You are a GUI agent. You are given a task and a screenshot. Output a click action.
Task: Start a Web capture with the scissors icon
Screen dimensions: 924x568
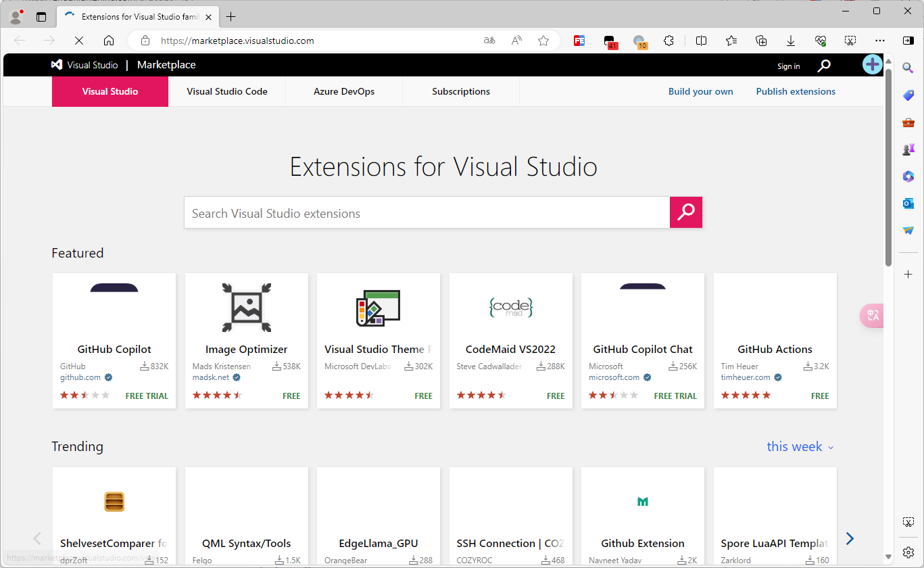point(850,41)
